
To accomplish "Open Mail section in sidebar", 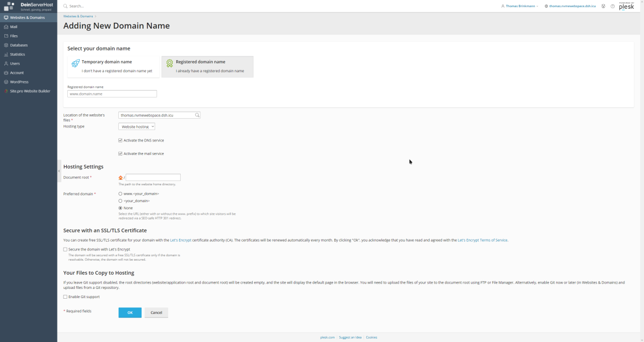I will coord(14,27).
